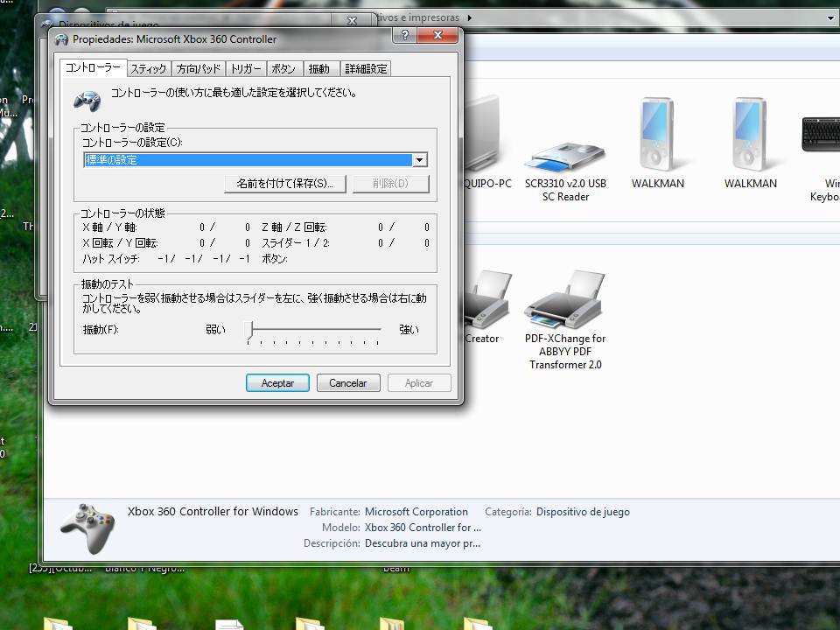Image resolution: width=840 pixels, height=630 pixels.
Task: Select the first WALKMAN device icon
Action: [x=658, y=143]
